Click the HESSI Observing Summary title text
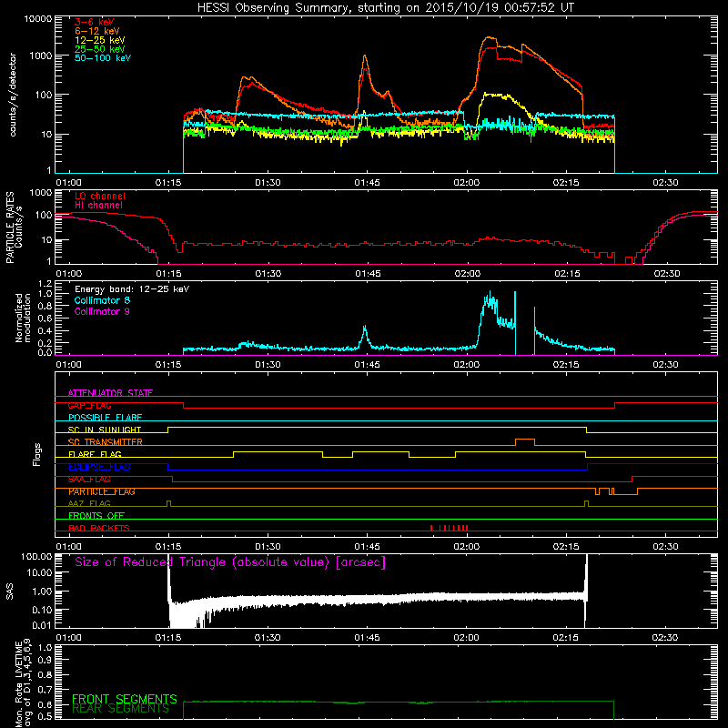Image resolution: width=728 pixels, height=728 pixels. pos(386,8)
